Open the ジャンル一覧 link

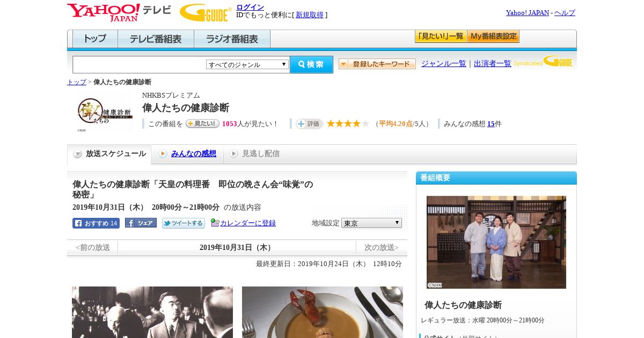(x=443, y=64)
